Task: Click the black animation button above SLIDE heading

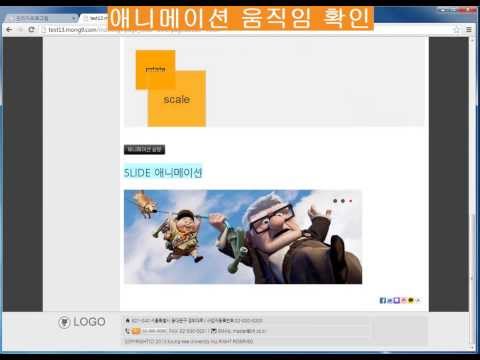Action: point(144,149)
